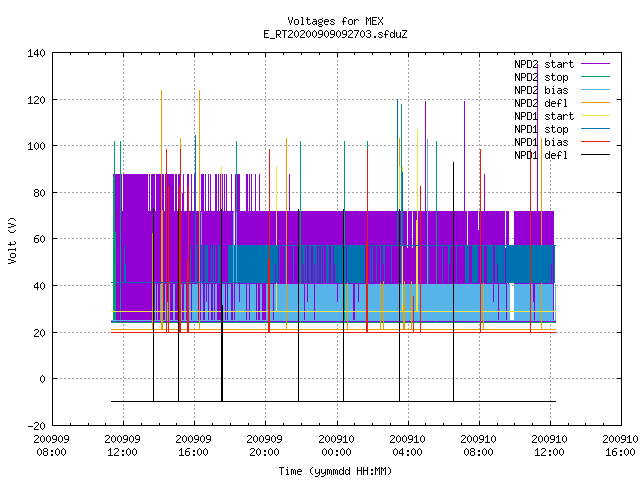Click the '200909 16:00' time tick label

tap(193, 446)
